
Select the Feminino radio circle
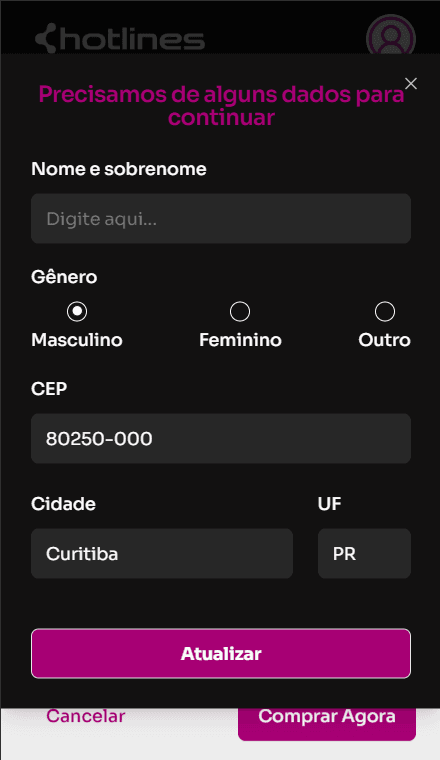pyautogui.click(x=240, y=312)
